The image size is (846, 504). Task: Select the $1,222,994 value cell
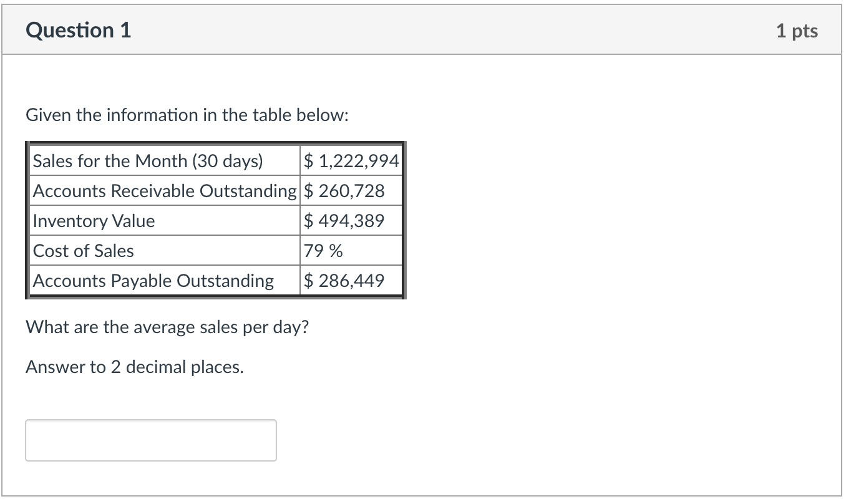tap(351, 160)
